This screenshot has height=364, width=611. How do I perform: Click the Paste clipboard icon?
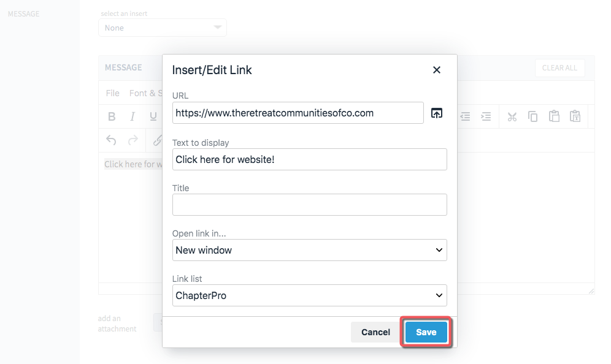coord(554,116)
